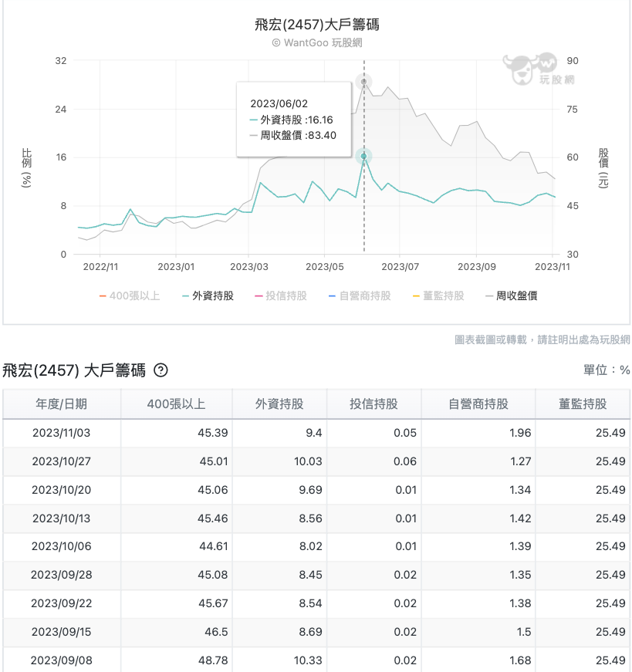Click the 外資持股 table column header
Image resolution: width=632 pixels, height=672 pixels.
[x=279, y=404]
